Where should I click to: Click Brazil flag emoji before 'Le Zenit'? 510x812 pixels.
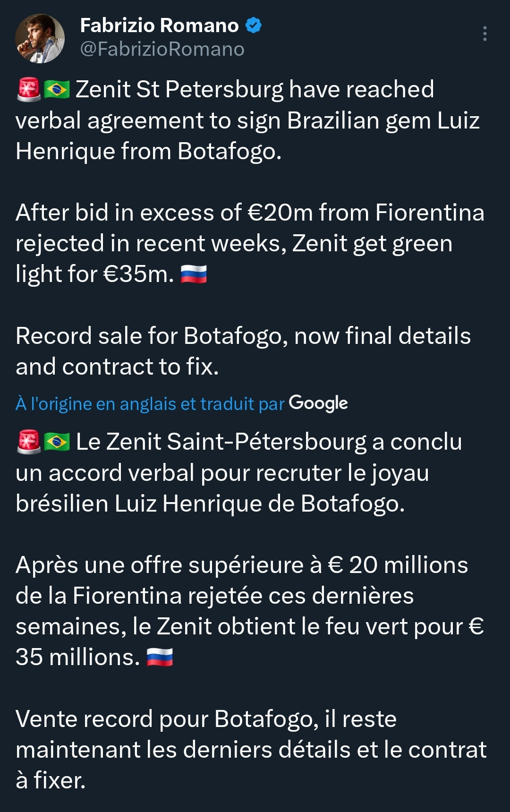(57, 442)
